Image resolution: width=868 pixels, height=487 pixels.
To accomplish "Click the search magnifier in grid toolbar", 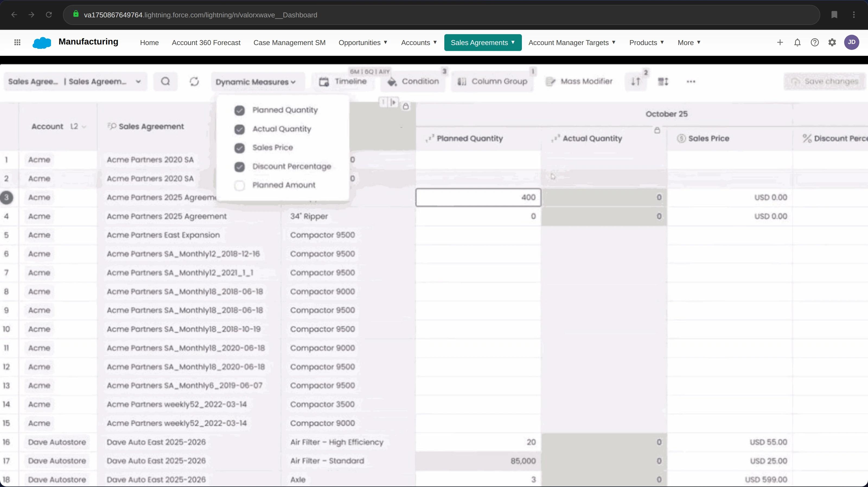I will point(165,82).
